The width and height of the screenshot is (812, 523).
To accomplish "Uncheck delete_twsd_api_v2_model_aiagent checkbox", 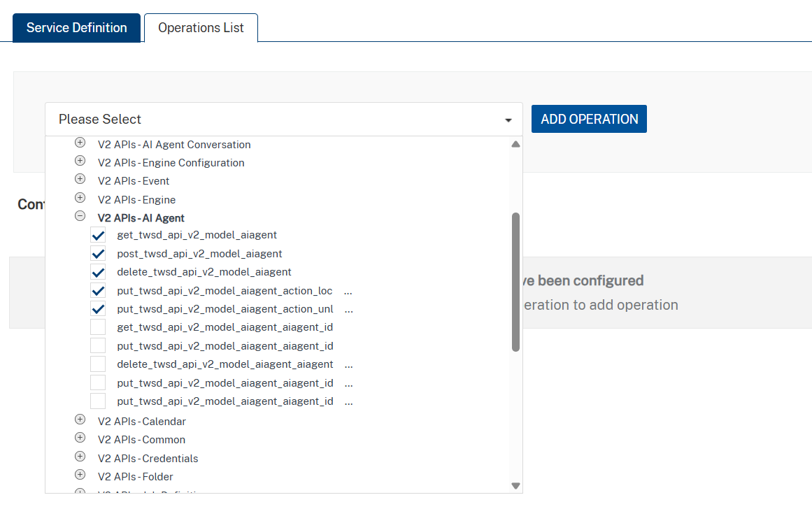I will [x=99, y=272].
